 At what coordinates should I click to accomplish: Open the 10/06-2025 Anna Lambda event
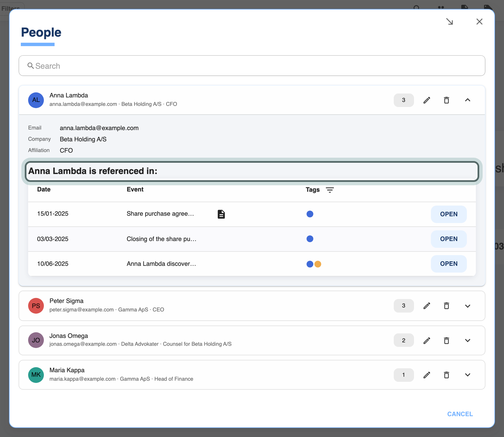click(x=449, y=264)
